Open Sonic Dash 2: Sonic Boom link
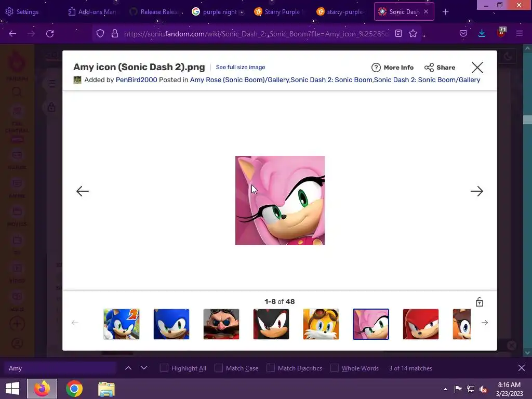 pos(331,79)
